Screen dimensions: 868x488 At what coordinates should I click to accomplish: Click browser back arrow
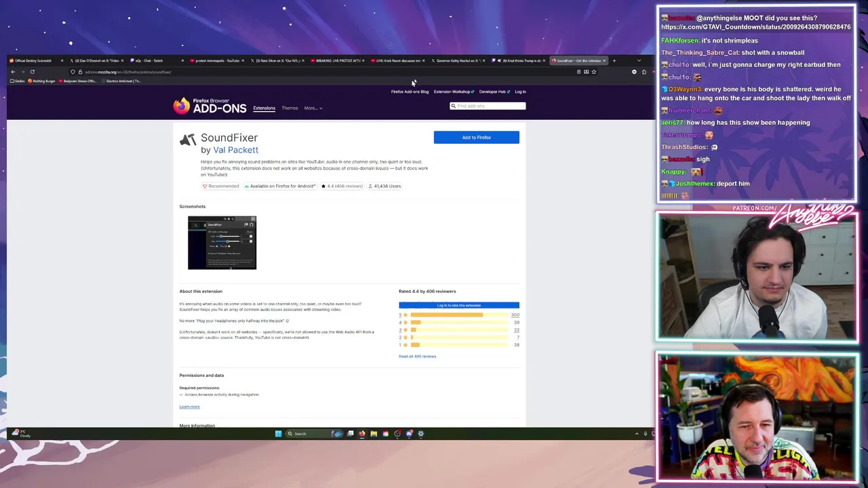13,72
